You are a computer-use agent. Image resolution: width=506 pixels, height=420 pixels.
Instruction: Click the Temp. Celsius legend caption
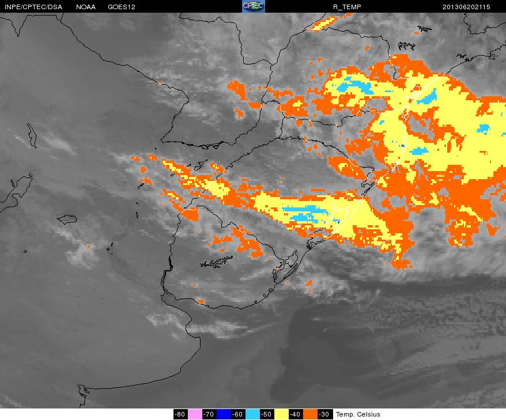click(358, 414)
